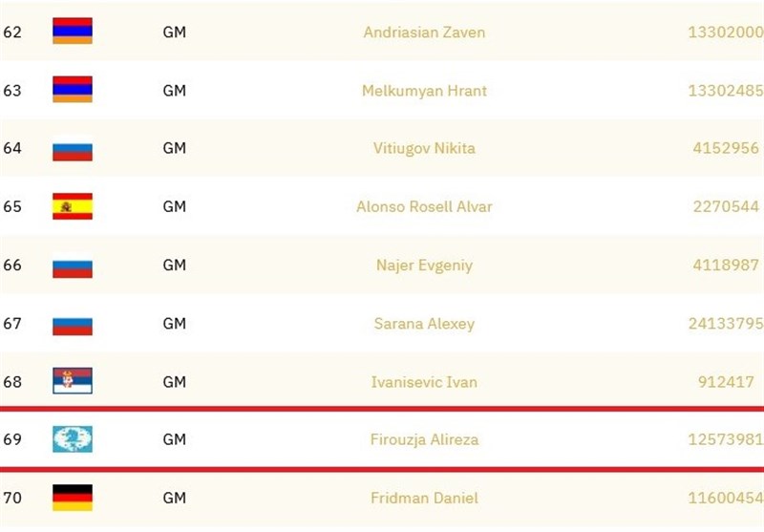The height and width of the screenshot is (532, 764).
Task: Click the German flag beside Fridman Daniel
Action: [72, 498]
